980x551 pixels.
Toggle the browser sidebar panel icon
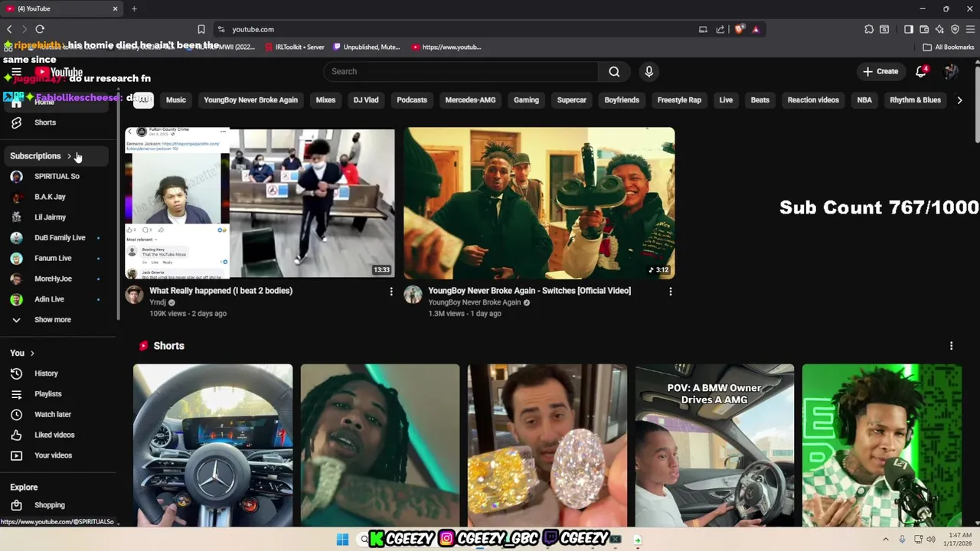(x=909, y=29)
